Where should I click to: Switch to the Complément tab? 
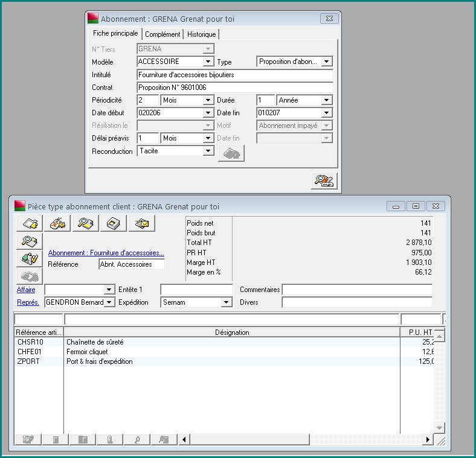pos(162,34)
